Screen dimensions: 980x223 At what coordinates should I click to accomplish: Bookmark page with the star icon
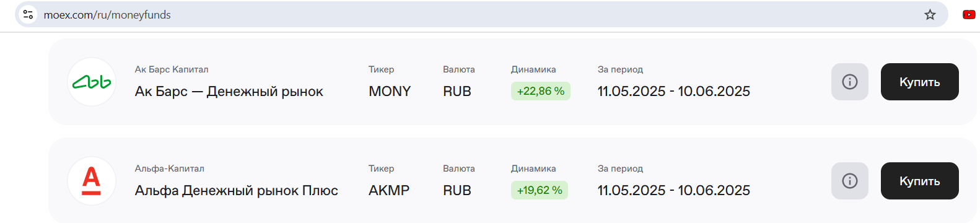[x=930, y=15]
